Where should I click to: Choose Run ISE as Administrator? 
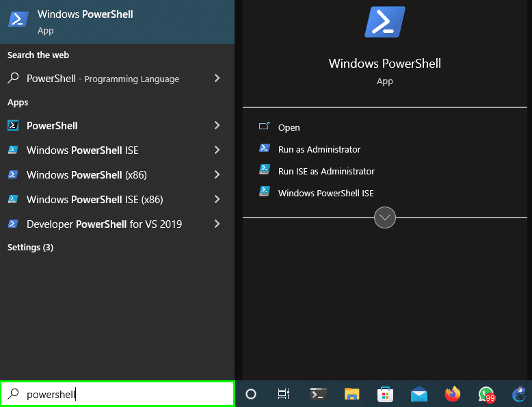tap(326, 171)
